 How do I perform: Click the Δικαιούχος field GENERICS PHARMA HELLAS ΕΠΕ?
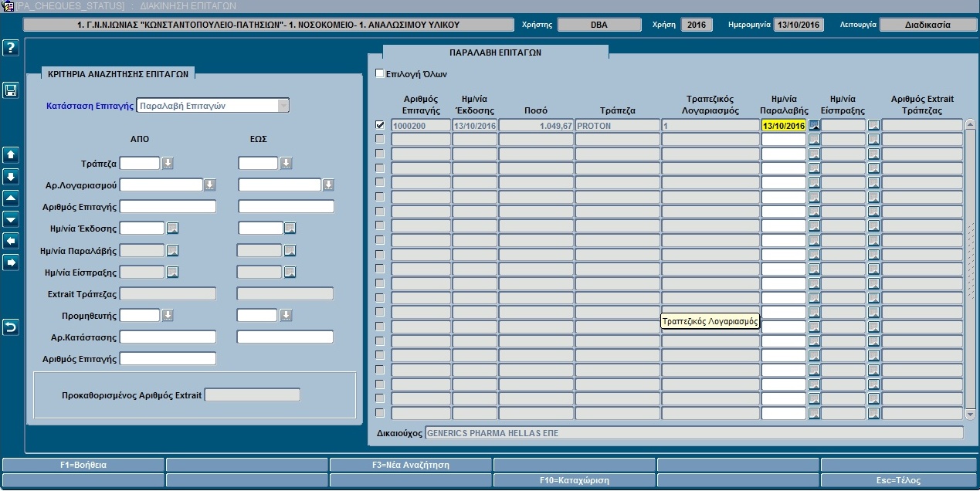tap(694, 433)
